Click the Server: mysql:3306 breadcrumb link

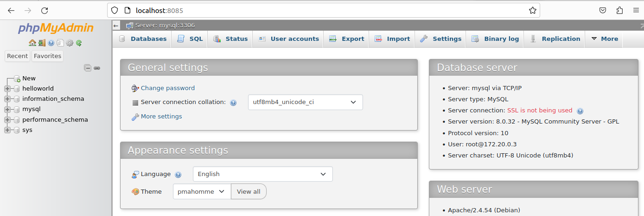click(x=165, y=26)
